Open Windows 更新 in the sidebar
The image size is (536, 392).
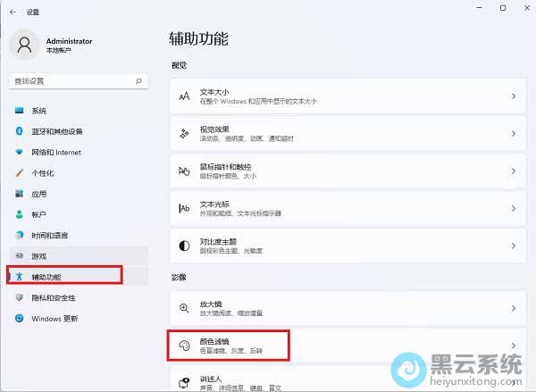pyautogui.click(x=54, y=319)
